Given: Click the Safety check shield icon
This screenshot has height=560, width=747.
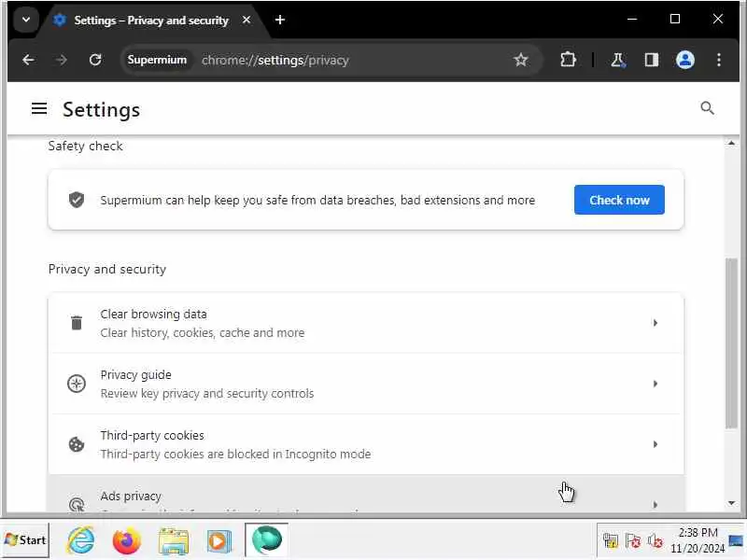Looking at the screenshot, I should [77, 200].
